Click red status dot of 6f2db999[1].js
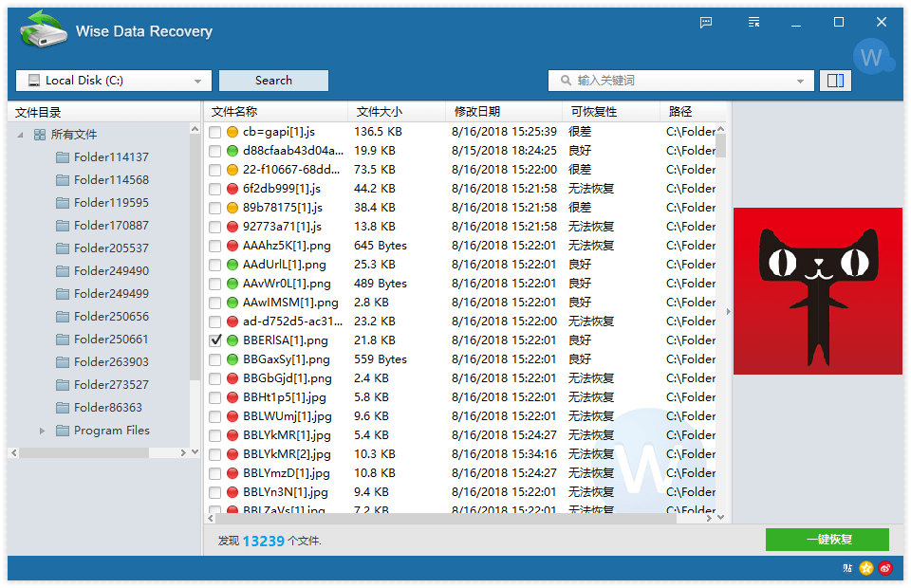911x588 pixels. click(x=232, y=189)
